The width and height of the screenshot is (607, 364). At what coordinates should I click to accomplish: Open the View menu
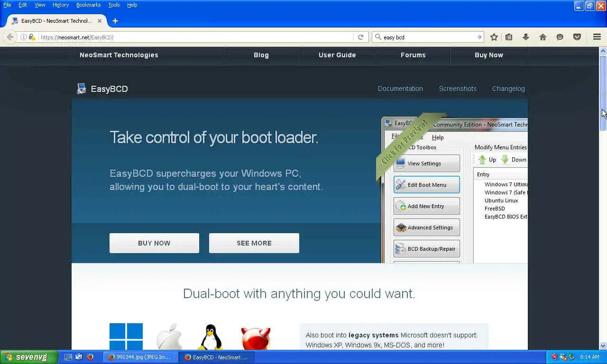click(40, 5)
